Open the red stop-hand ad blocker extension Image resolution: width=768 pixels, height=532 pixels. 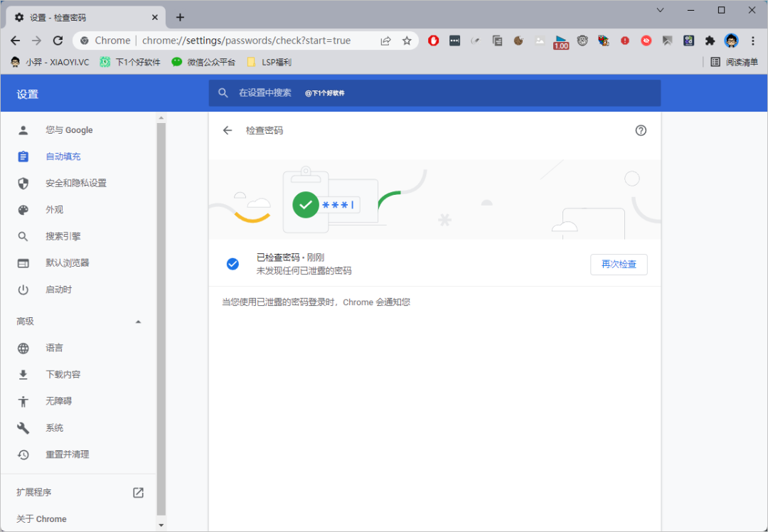pos(434,41)
